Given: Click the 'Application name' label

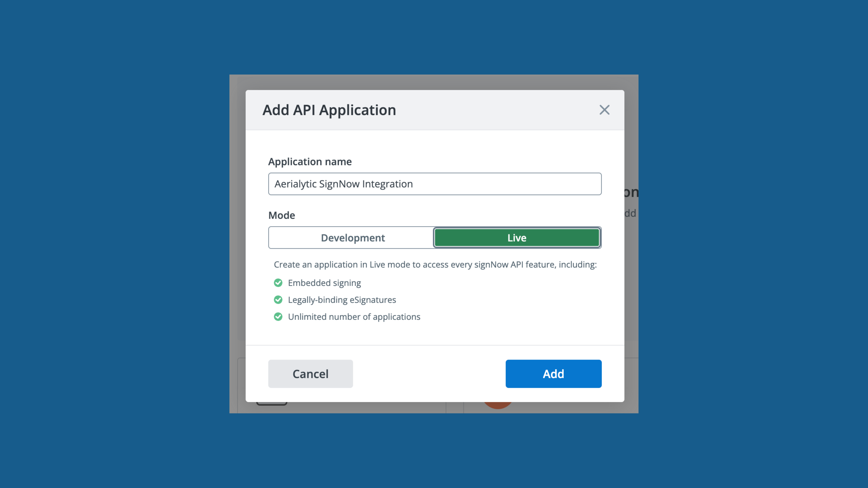Looking at the screenshot, I should click(310, 162).
